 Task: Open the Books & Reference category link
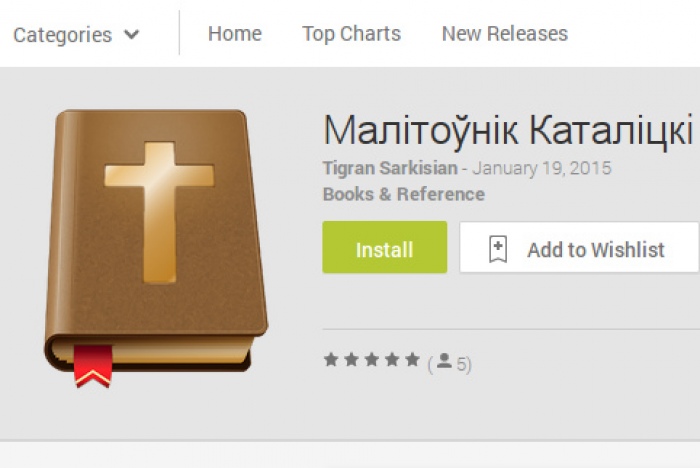[x=404, y=194]
